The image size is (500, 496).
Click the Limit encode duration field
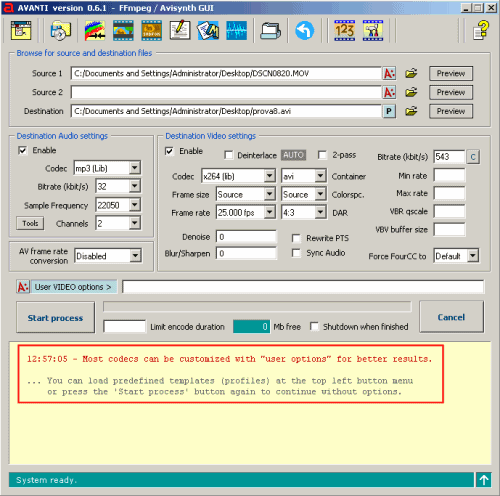124,326
